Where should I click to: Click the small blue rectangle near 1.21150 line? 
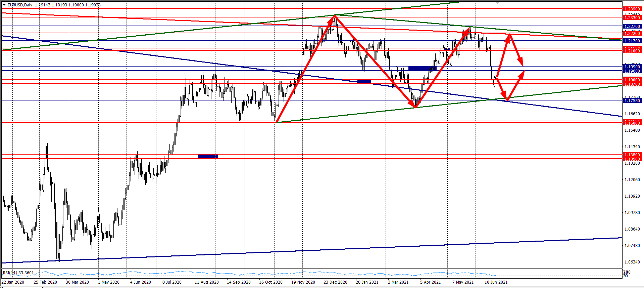tap(447, 49)
